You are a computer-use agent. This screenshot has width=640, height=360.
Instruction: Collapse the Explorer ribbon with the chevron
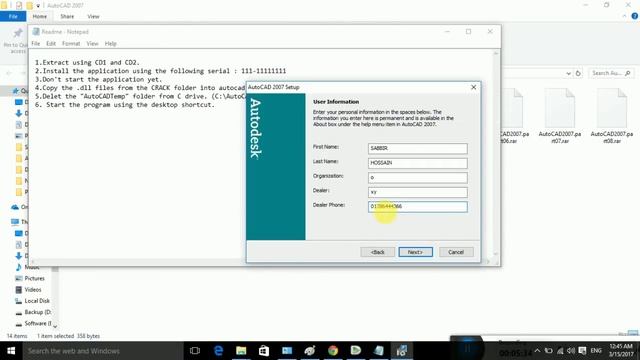pos(624,16)
